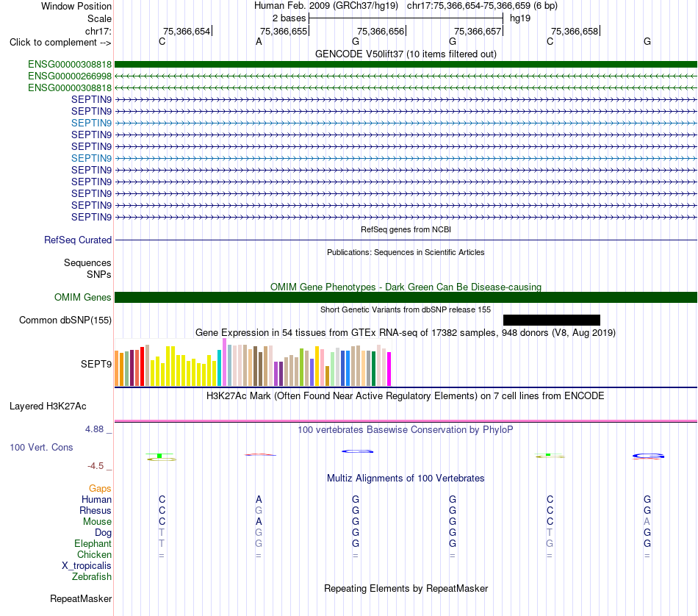
Task: Click coordinate label 75,366,657
Action: pyautogui.click(x=477, y=31)
